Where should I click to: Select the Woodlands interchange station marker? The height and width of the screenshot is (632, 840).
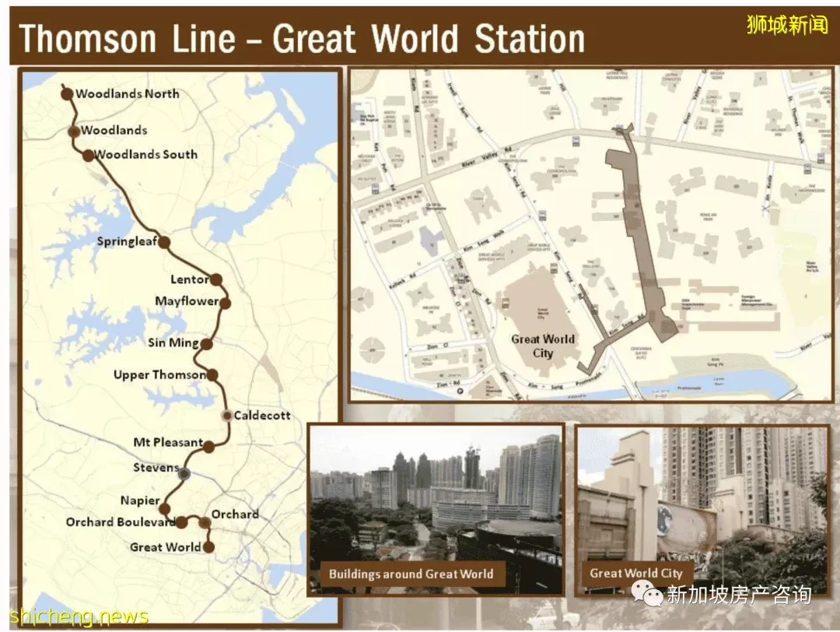pyautogui.click(x=74, y=132)
